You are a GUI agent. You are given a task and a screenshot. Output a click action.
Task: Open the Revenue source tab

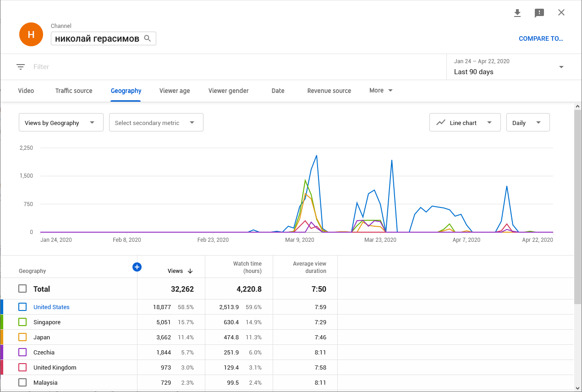click(x=329, y=91)
